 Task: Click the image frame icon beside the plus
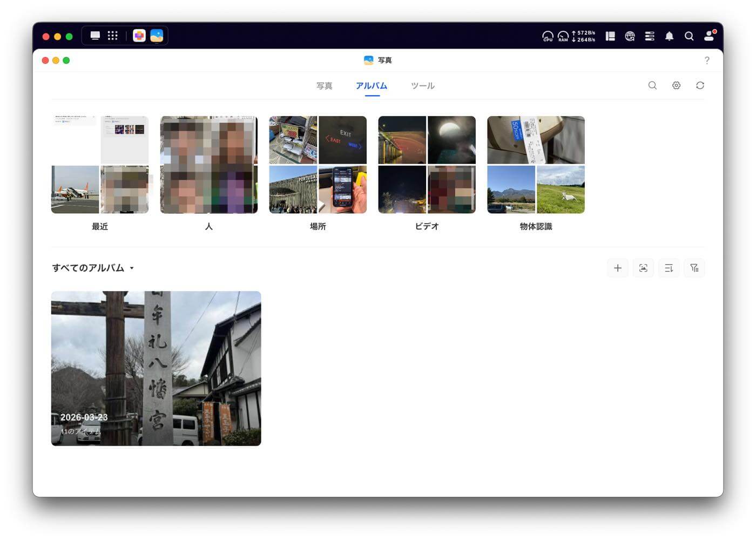(643, 268)
